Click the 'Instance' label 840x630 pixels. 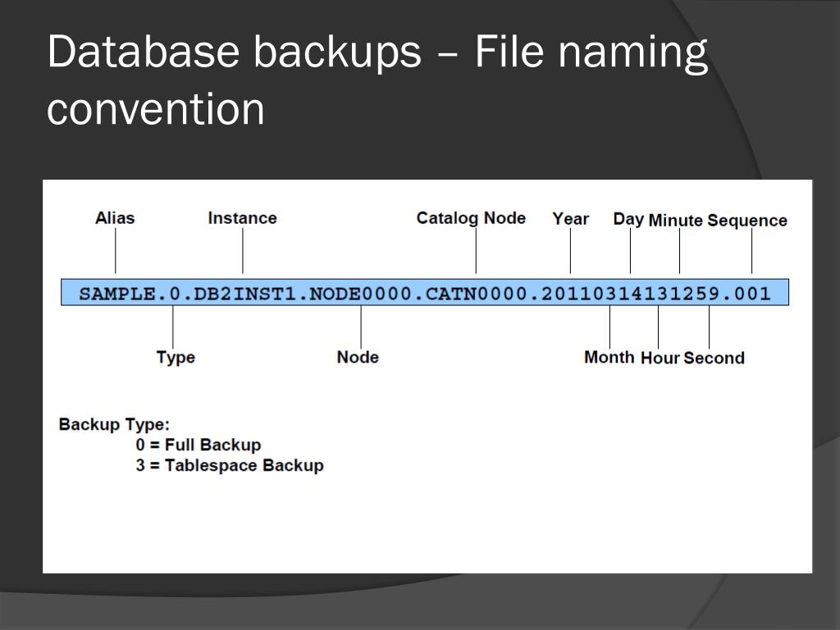click(x=242, y=218)
